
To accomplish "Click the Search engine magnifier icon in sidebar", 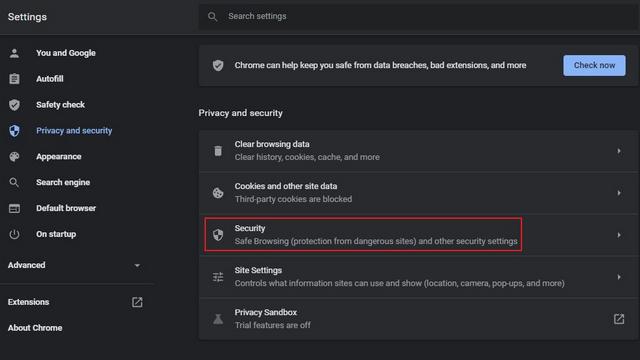I will [14, 182].
